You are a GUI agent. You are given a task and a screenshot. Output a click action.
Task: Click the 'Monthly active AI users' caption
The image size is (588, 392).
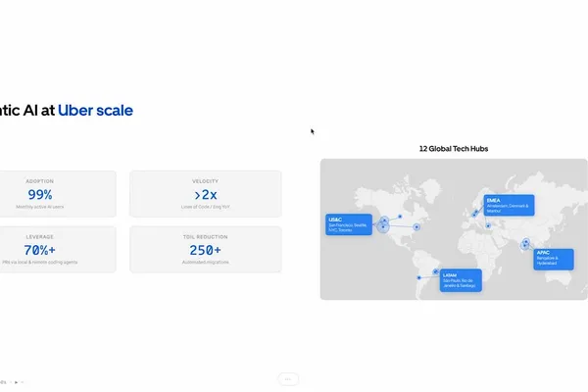40,207
